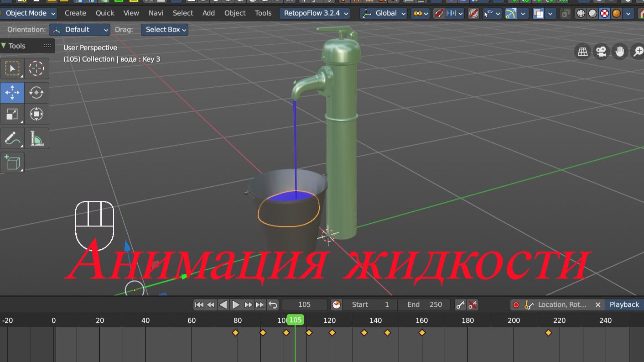644x362 pixels.
Task: Toggle X-ray mode button
Action: point(566,13)
